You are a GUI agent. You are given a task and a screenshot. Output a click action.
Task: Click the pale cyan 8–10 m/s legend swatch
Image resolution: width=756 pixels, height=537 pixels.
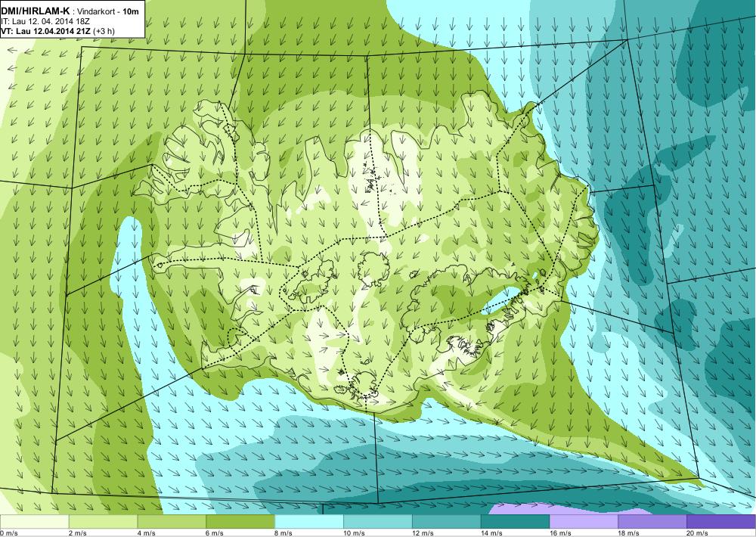[x=309, y=522]
